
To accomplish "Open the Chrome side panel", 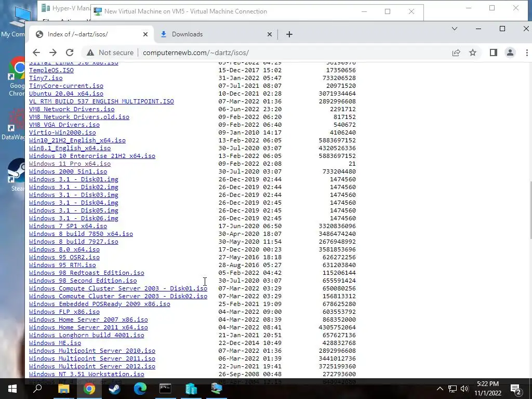I will click(x=494, y=52).
